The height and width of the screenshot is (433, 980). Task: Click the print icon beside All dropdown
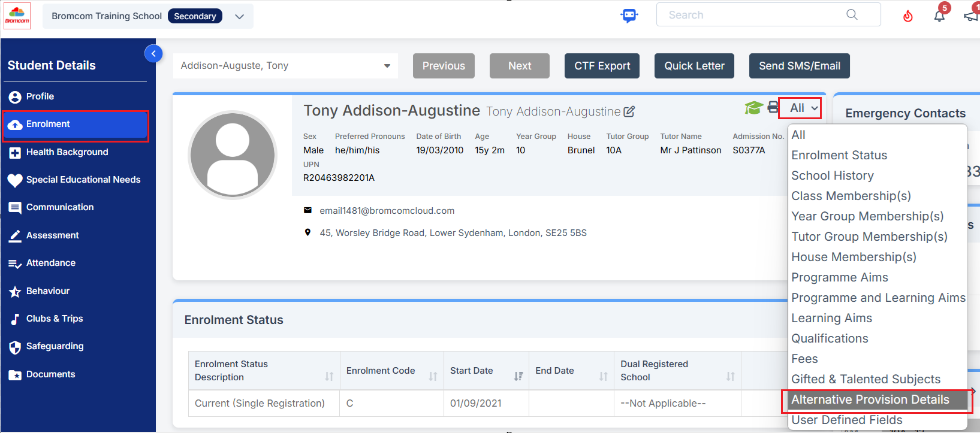(773, 108)
